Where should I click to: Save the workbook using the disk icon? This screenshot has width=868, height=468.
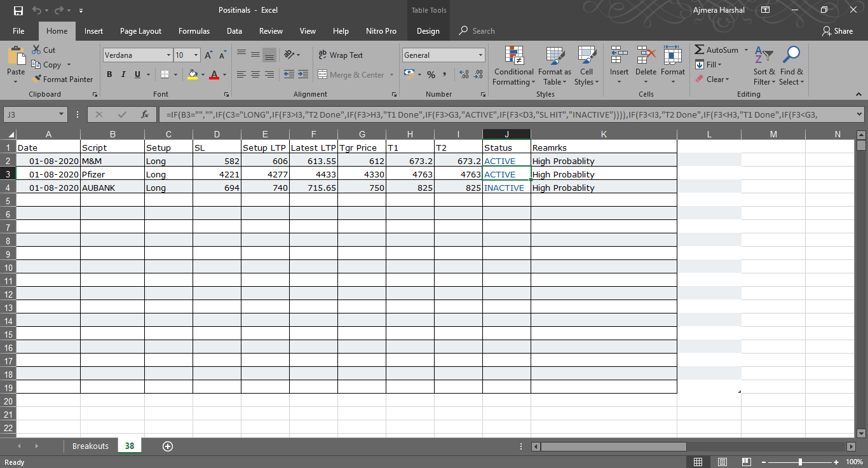tap(18, 11)
